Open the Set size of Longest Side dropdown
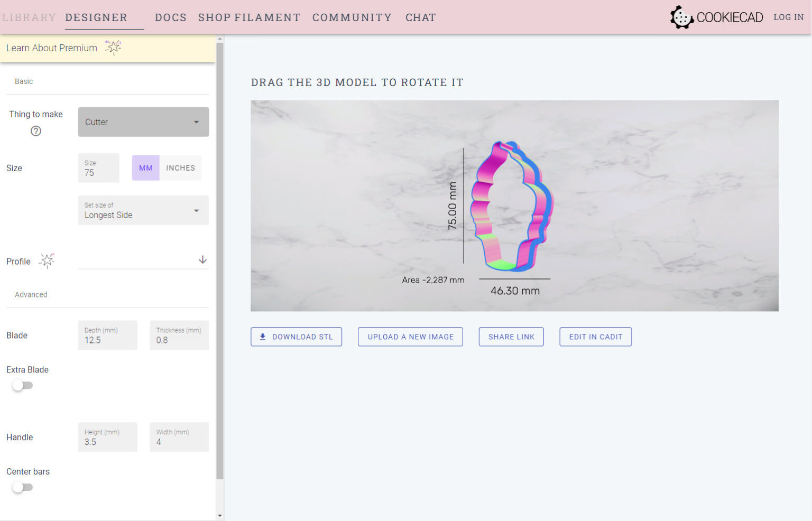Screen dimensions: 812x521 coord(143,210)
